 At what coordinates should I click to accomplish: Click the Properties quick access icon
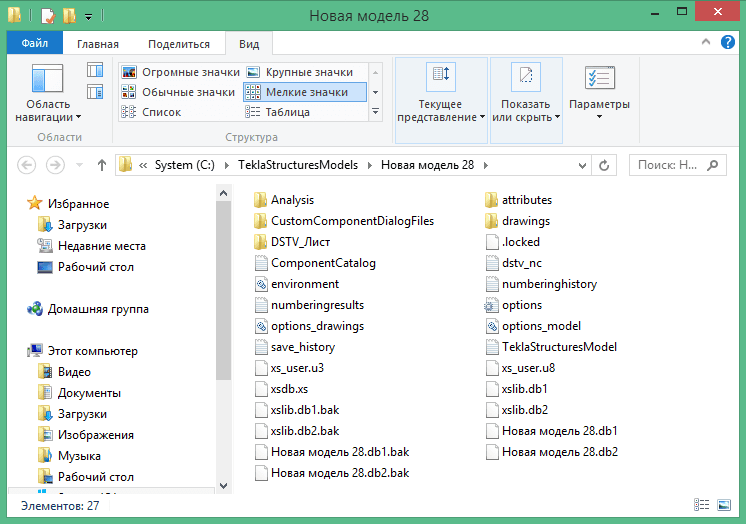[x=48, y=16]
